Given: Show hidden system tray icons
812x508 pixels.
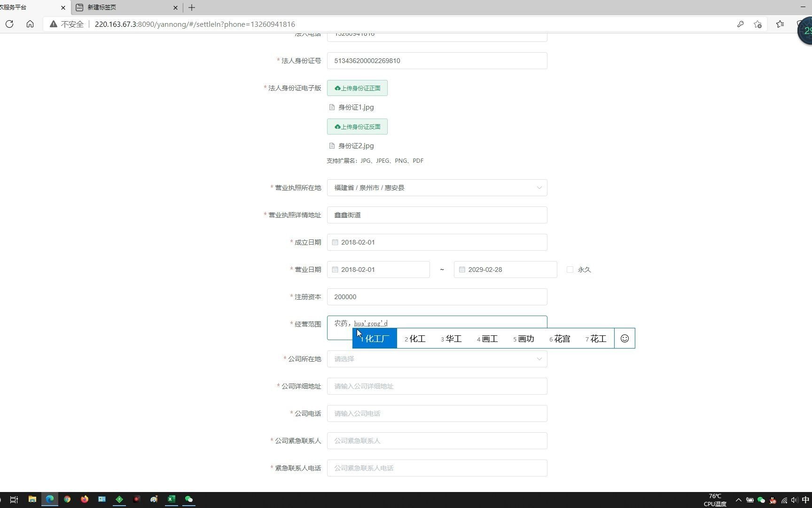Looking at the screenshot, I should click(x=739, y=500).
